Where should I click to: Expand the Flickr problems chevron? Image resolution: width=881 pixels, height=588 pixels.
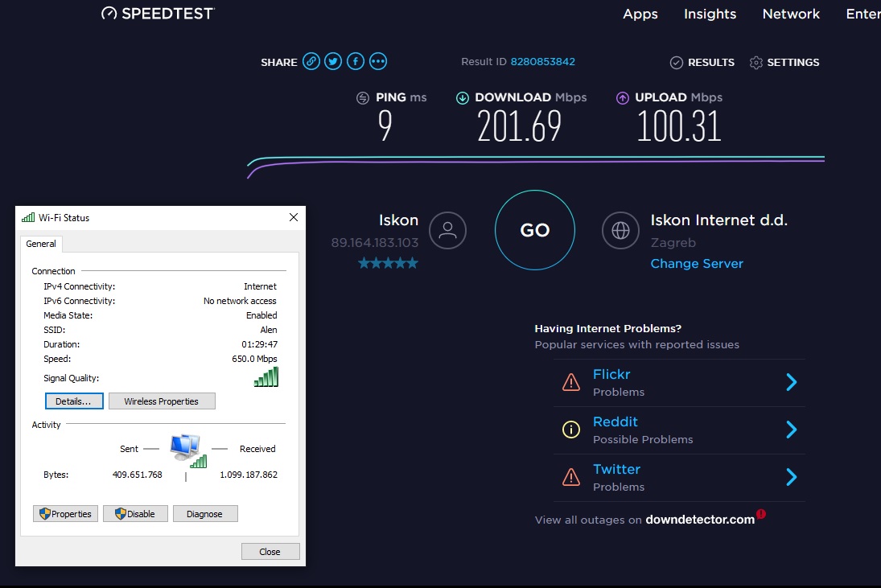tap(791, 382)
